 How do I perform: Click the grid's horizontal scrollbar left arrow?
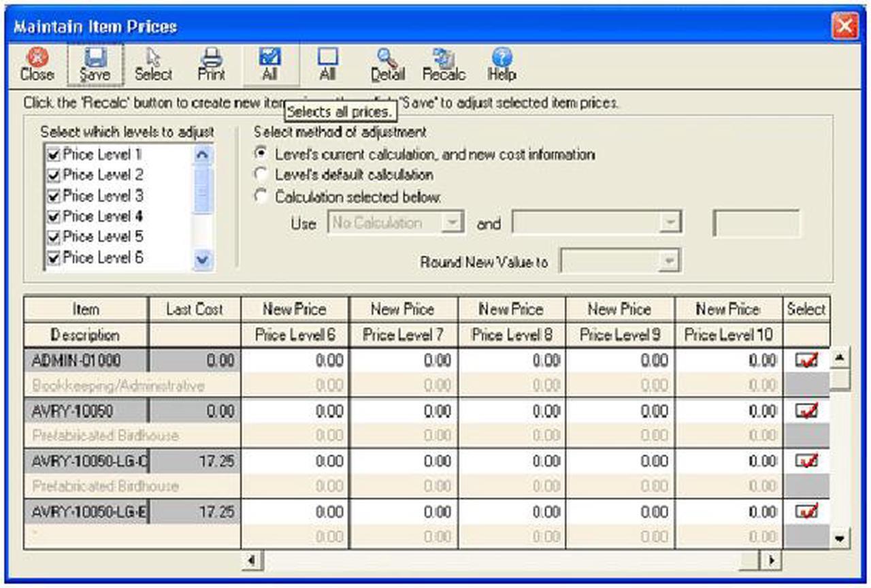tap(252, 560)
